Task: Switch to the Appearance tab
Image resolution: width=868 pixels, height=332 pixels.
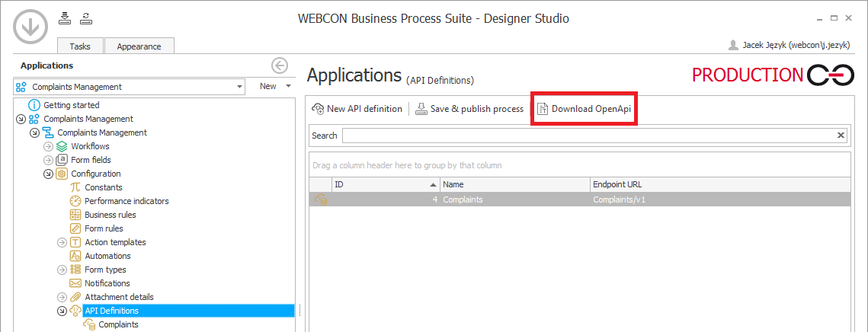Action: [x=139, y=46]
